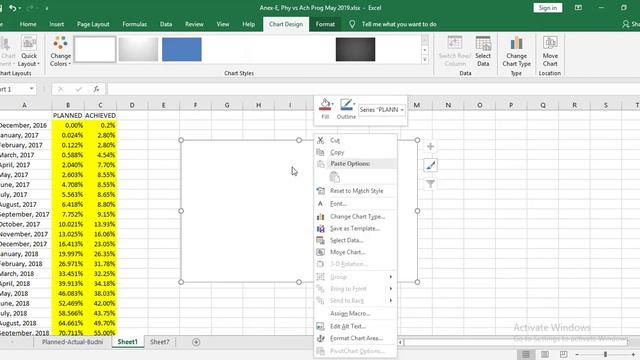
Task: Select the gray gradient chart style
Action: click(138, 49)
